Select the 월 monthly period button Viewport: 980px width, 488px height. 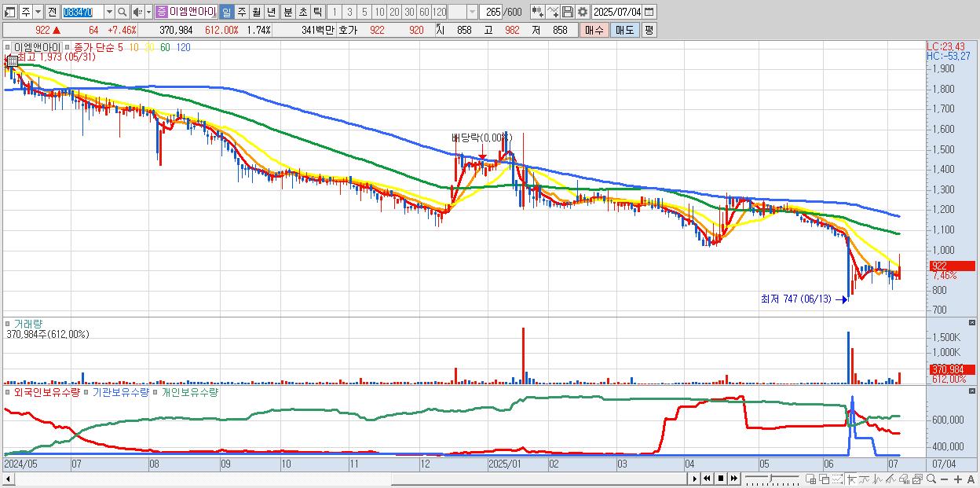click(x=256, y=12)
